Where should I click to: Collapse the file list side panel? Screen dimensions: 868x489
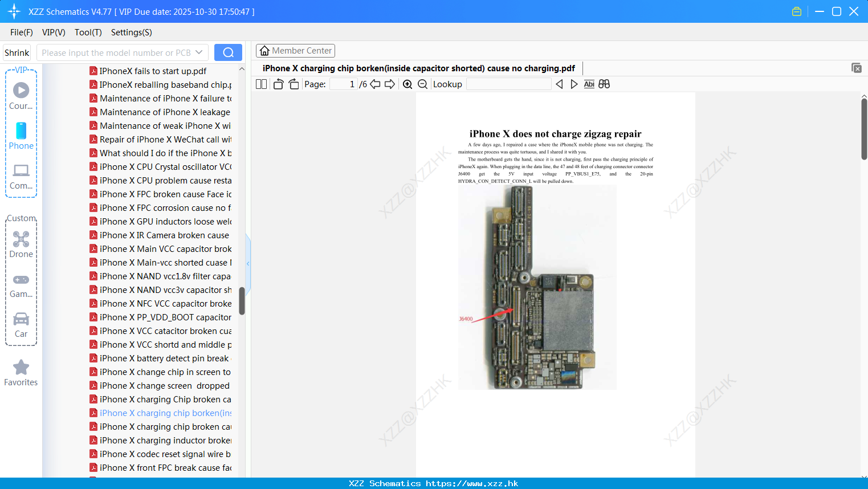[248, 263]
